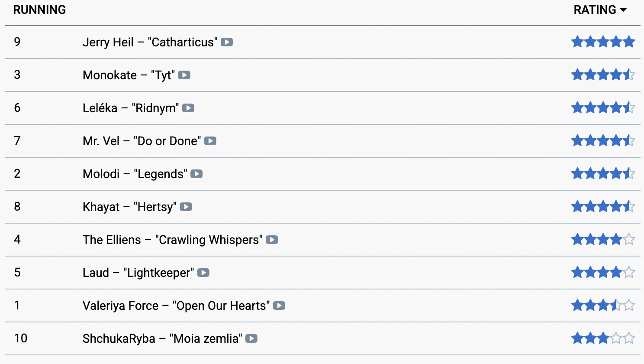
Task: Open video icon for ShchukaRyba "Moia zemlia"
Action: tap(251, 338)
